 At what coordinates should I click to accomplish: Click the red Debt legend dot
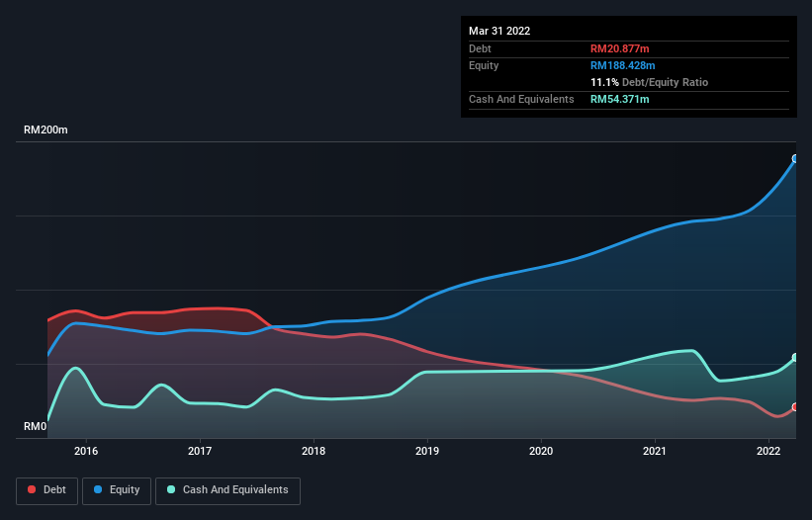click(32, 489)
